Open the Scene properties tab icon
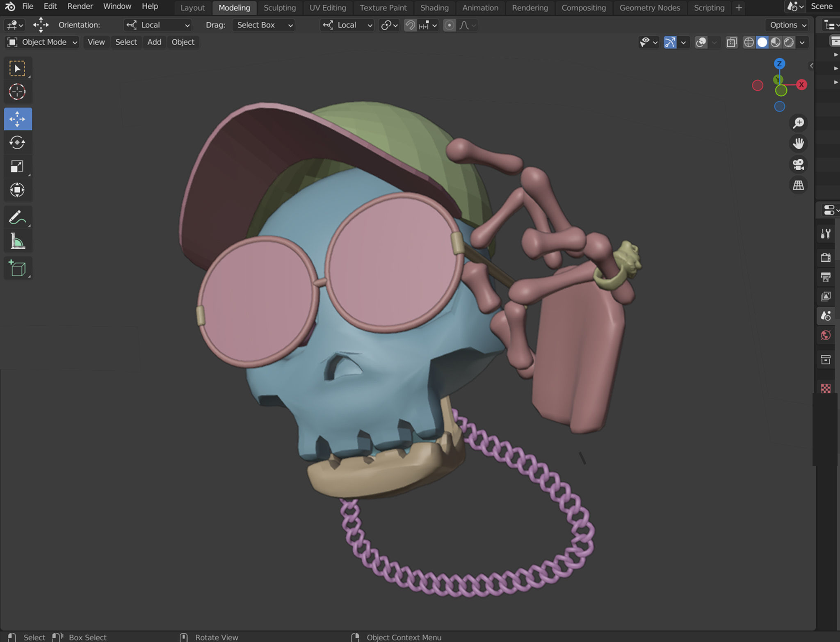 pyautogui.click(x=826, y=316)
